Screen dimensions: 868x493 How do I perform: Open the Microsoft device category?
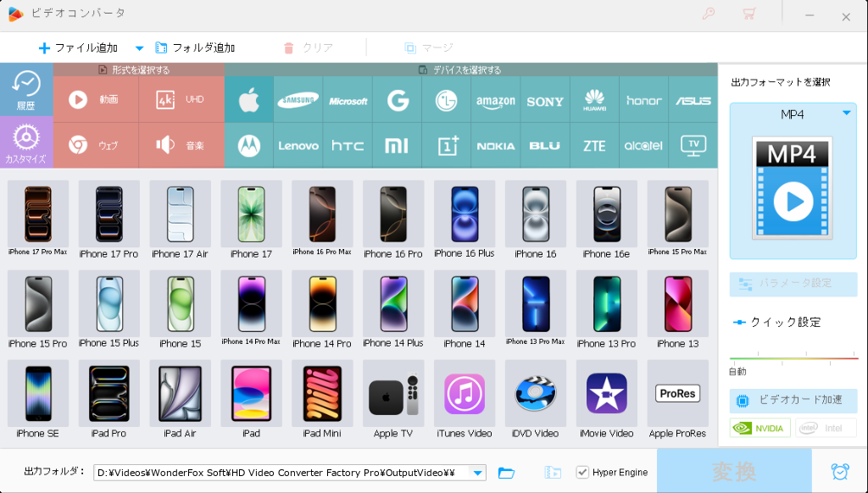[x=348, y=100]
